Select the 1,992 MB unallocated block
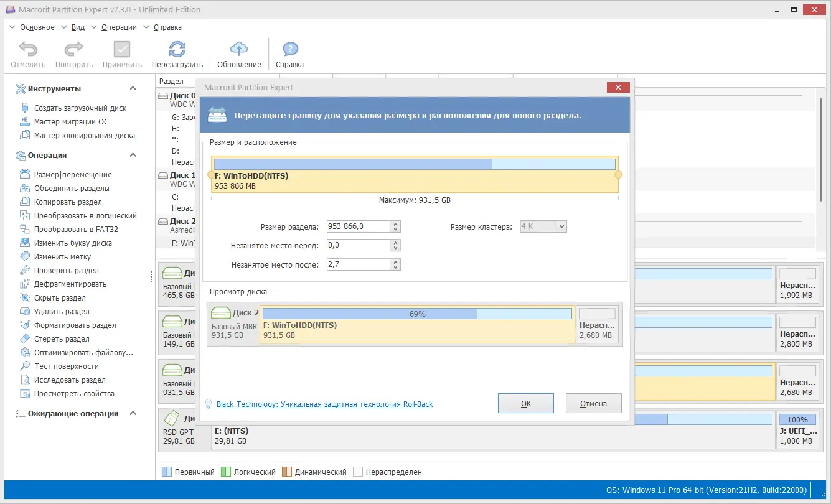The width and height of the screenshot is (831, 504). click(x=797, y=284)
